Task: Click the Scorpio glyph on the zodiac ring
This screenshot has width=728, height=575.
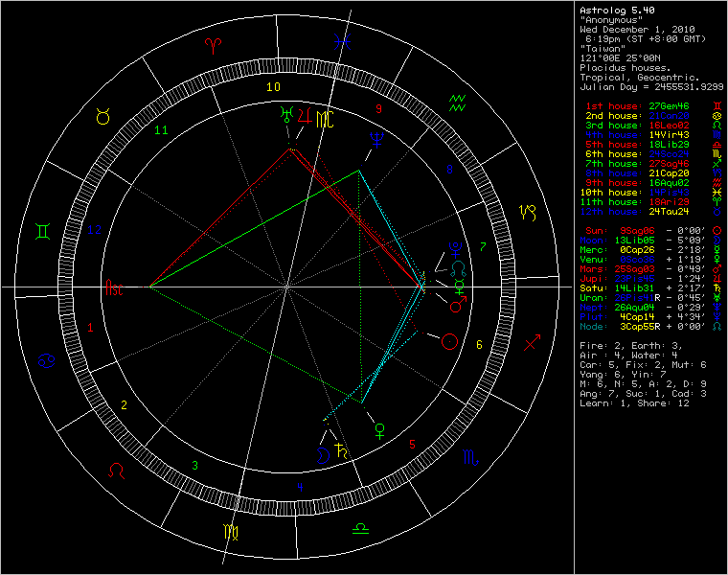Action: 470,458
